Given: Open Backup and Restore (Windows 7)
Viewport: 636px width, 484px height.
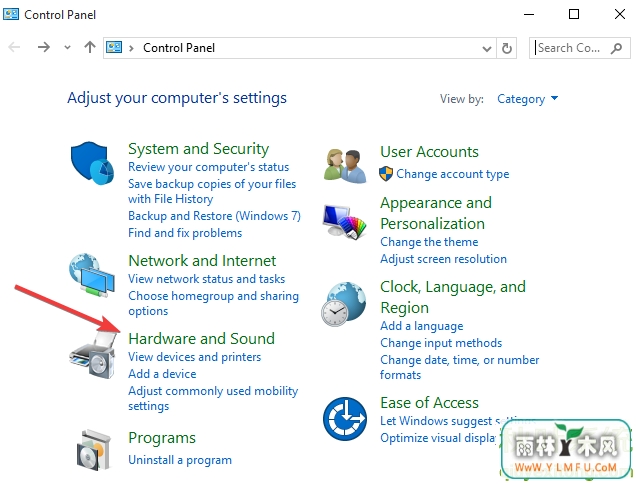Looking at the screenshot, I should pyautogui.click(x=214, y=216).
